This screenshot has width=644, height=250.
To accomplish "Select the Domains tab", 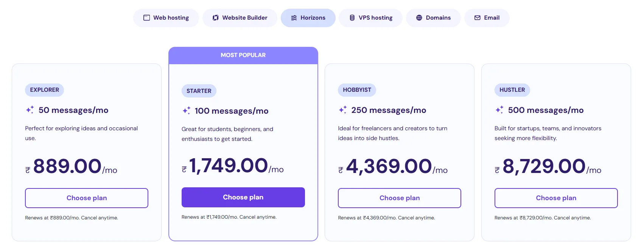I will [x=433, y=18].
